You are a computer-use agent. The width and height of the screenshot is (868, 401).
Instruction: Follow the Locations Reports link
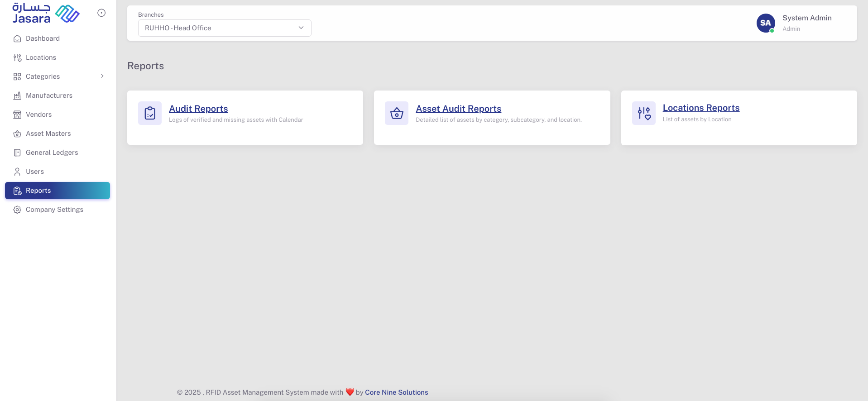pyautogui.click(x=701, y=108)
